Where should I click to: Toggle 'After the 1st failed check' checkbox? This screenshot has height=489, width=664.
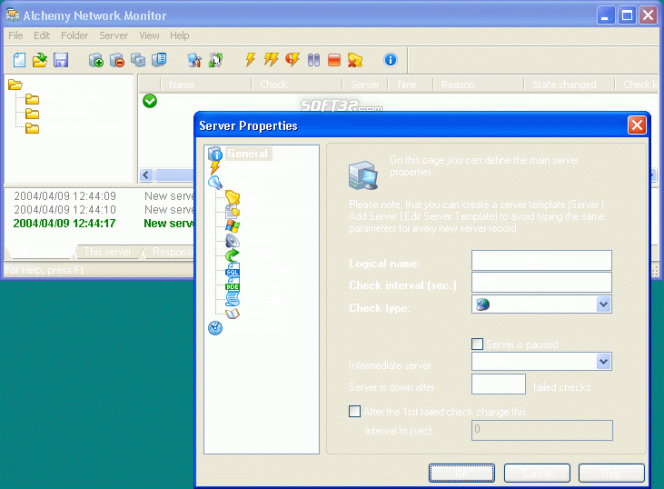pyautogui.click(x=355, y=411)
